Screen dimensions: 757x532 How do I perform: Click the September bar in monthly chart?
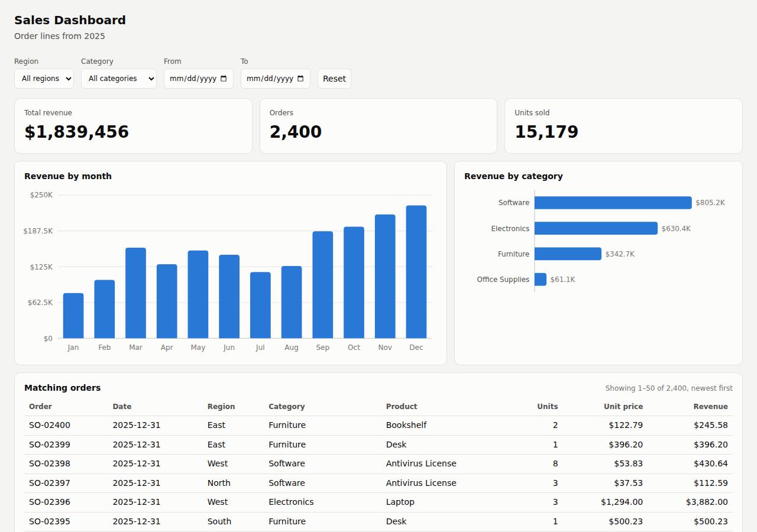click(323, 285)
